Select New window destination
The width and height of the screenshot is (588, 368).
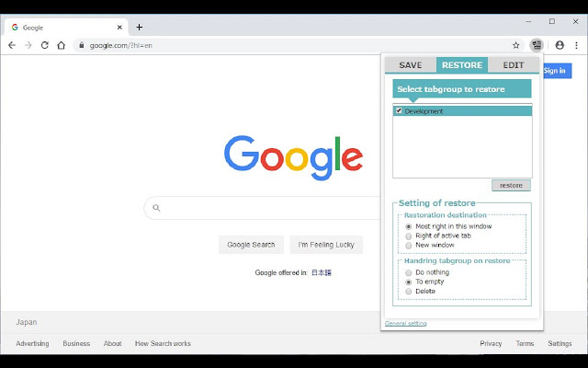(x=408, y=246)
